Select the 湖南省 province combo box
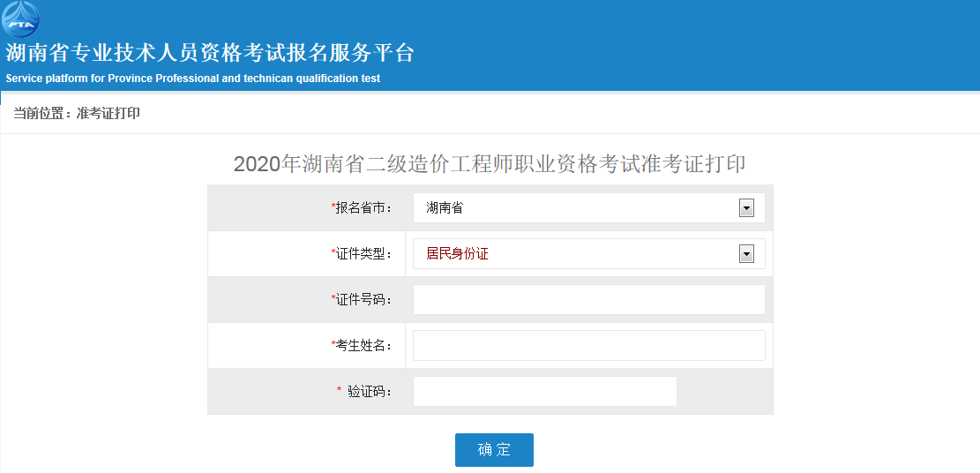The image size is (980, 473). pyautogui.click(x=588, y=207)
